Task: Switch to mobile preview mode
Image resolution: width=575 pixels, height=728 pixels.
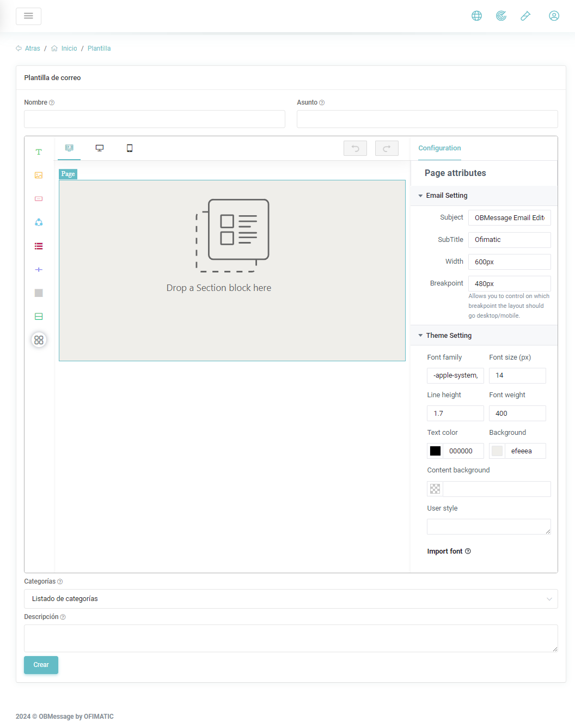Action: point(130,148)
